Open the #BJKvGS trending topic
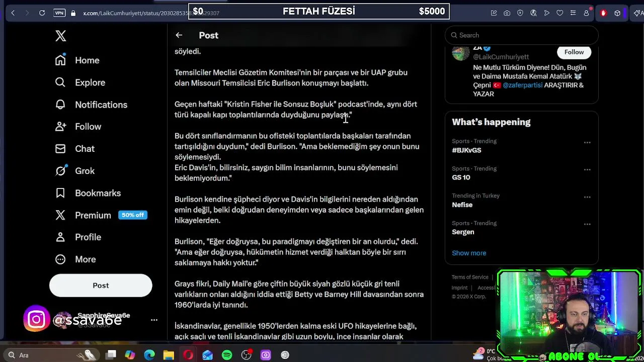The image size is (644, 362). click(466, 150)
